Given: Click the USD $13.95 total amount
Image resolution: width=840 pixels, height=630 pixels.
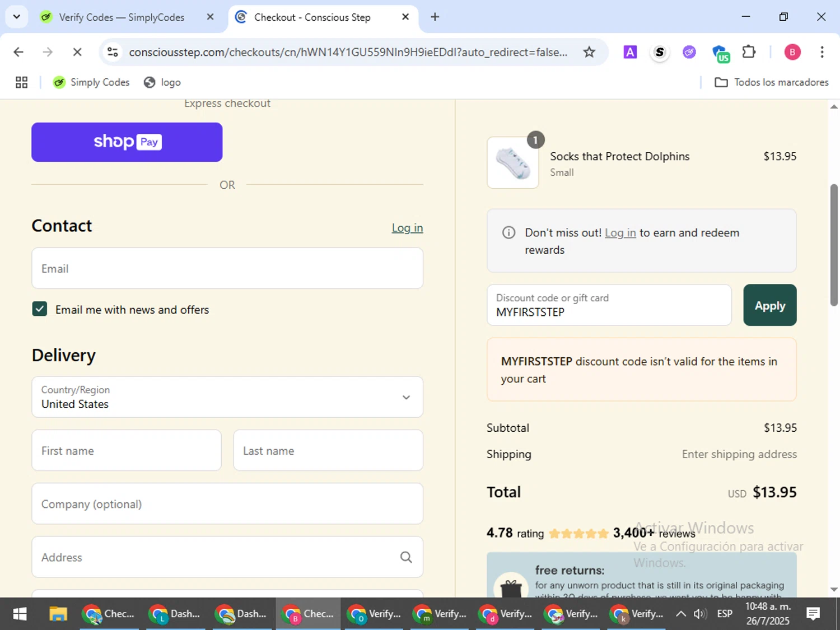Looking at the screenshot, I should [x=762, y=492].
